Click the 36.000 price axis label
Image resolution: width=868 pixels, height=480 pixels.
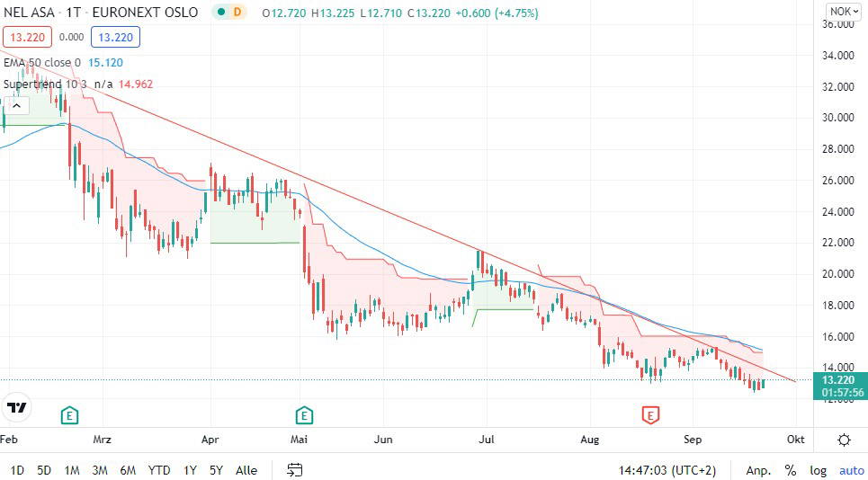pos(838,25)
